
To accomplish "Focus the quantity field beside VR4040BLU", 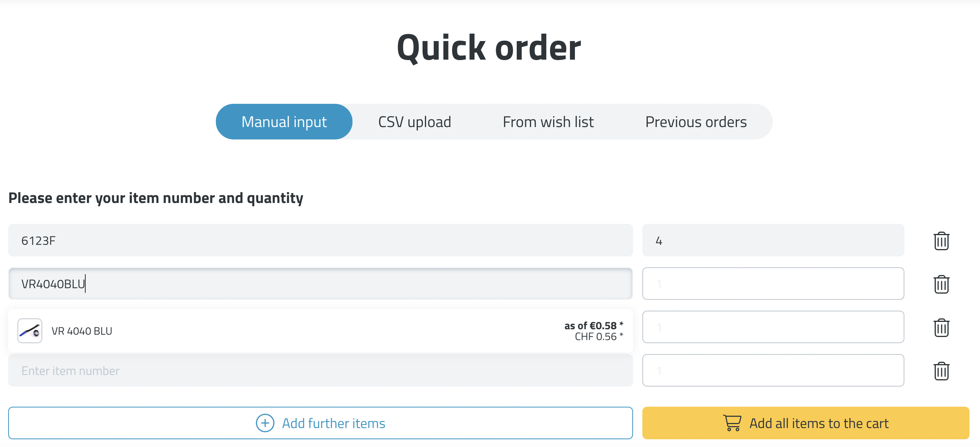I will [x=773, y=284].
